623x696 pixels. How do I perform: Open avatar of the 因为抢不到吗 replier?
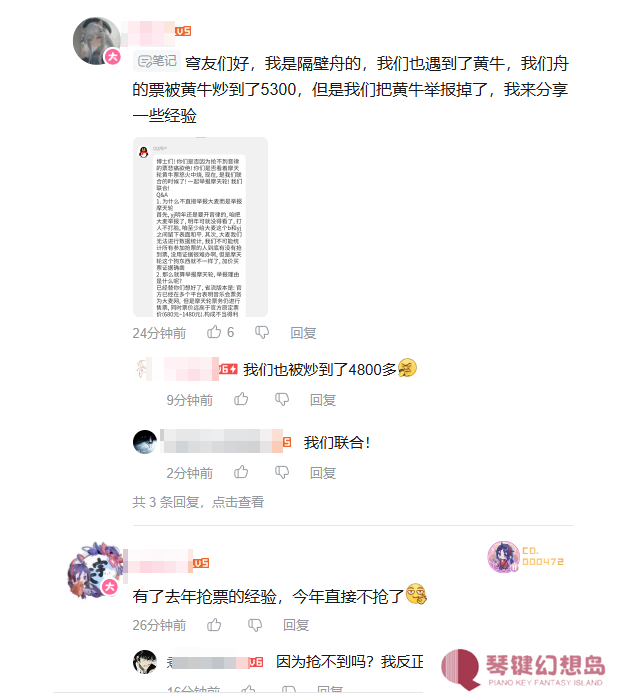click(145, 662)
